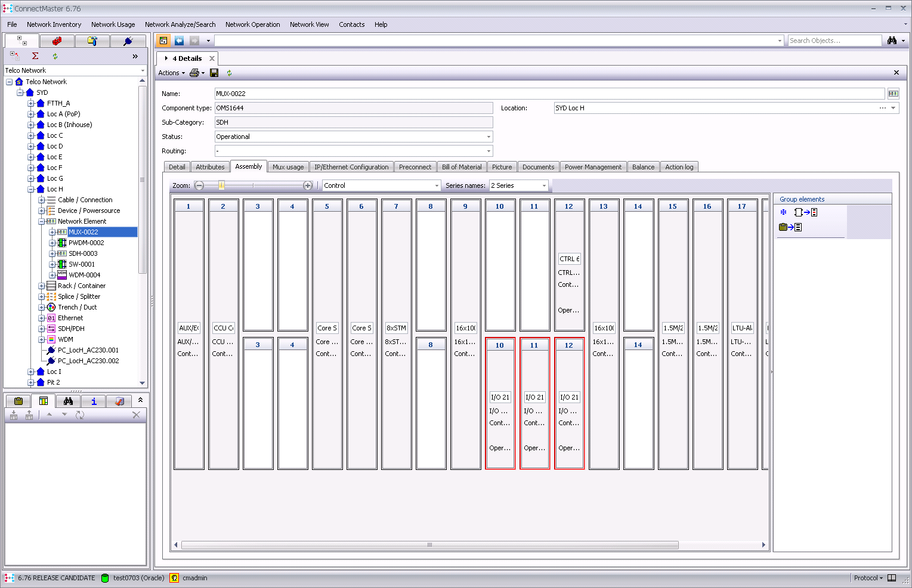Screen dimensions: 912x588
Task: Click the cmadmin user icon in the status bar
Action: click(174, 578)
